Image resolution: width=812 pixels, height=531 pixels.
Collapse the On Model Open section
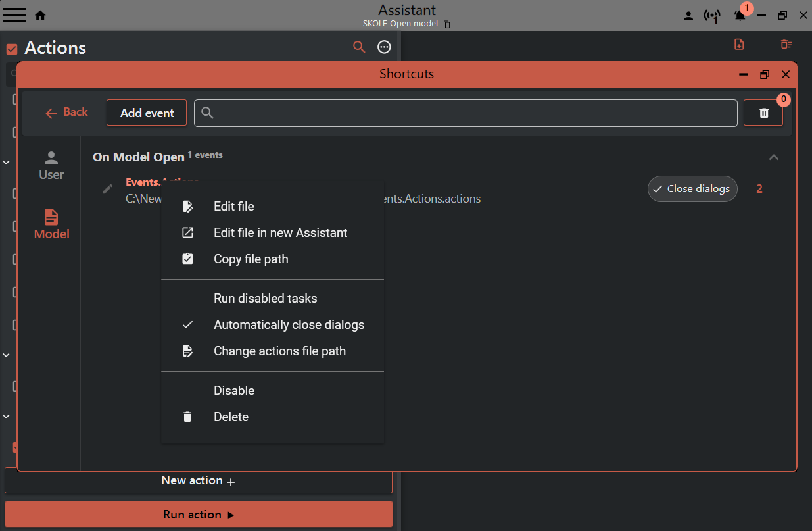pyautogui.click(x=774, y=157)
